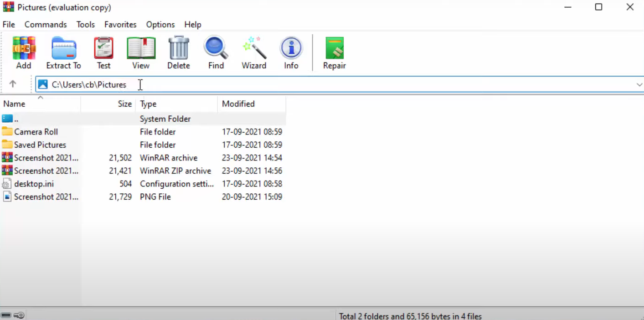Open the View book icon
Viewport: 644px width, 320px height.
pos(141,49)
